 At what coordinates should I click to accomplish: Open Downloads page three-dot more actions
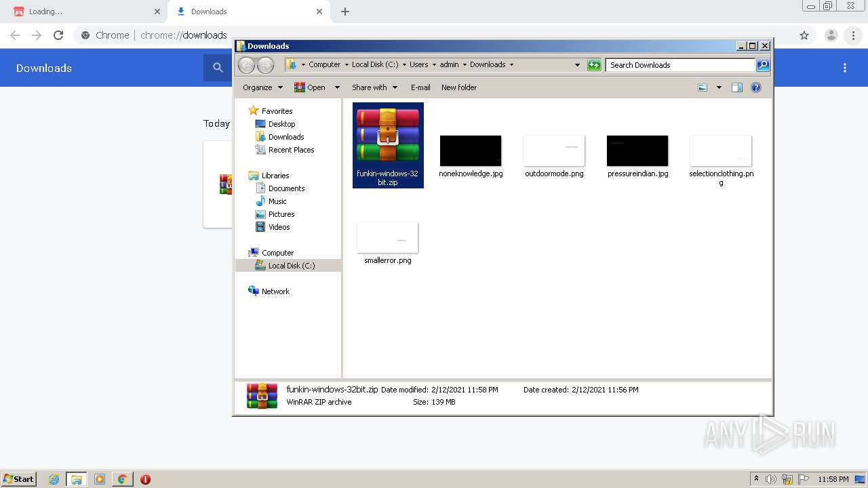(845, 68)
